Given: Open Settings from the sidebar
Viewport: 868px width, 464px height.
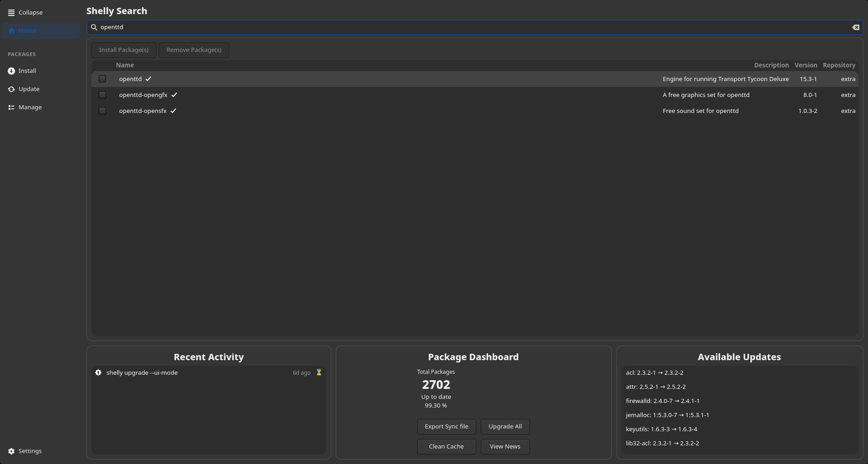Looking at the screenshot, I should (41, 451).
